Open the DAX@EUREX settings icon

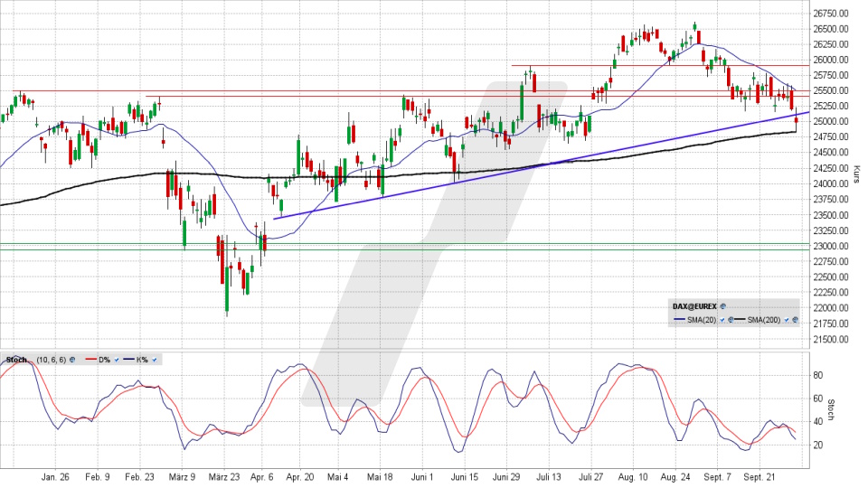[723, 306]
